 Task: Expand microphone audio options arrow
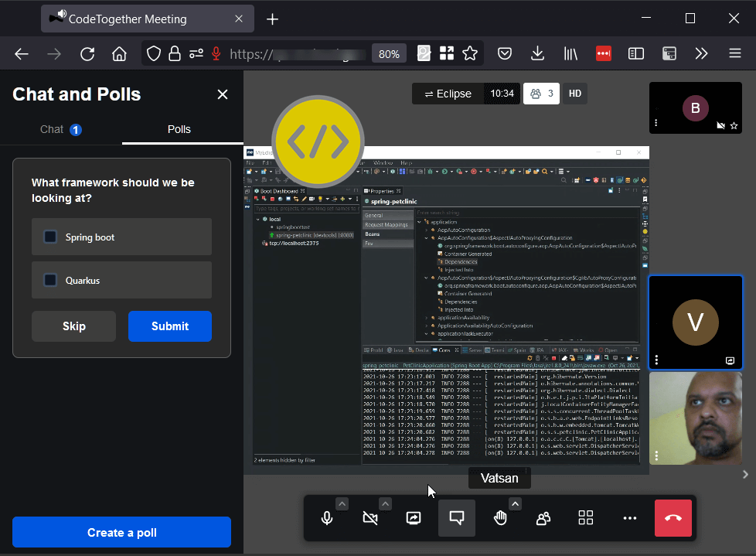tap(342, 504)
